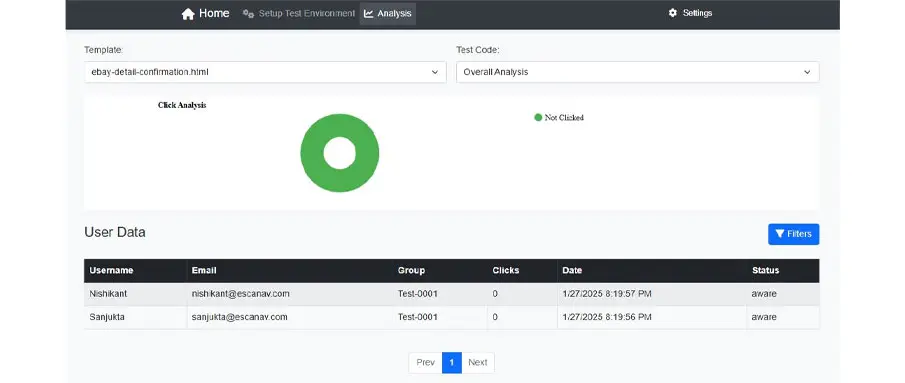Click the gears icon beside Setup Test Environment
905x383 pixels.
click(248, 13)
